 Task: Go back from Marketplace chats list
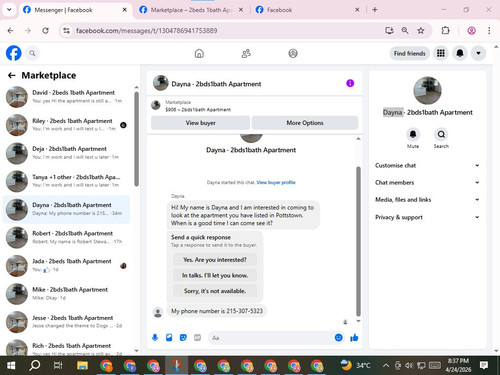12,76
